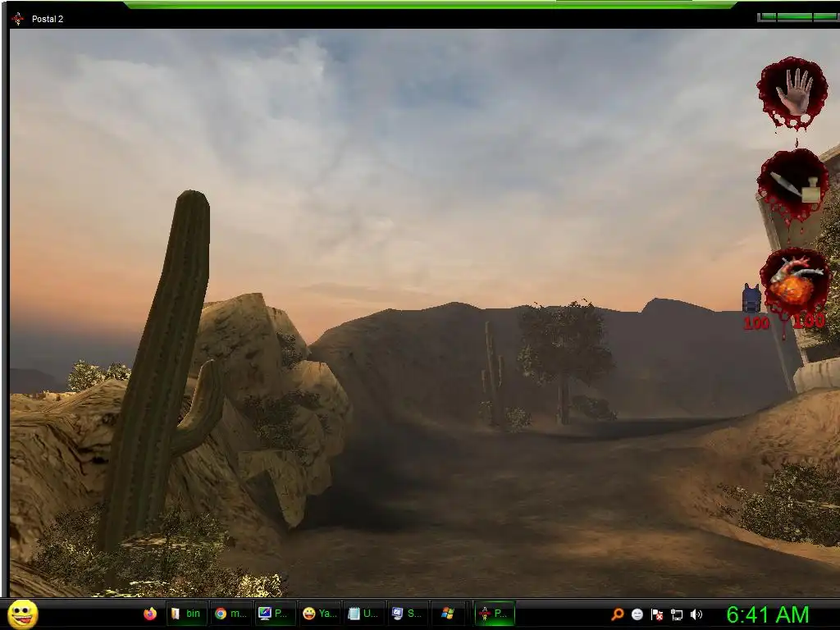
Task: Click the Postal 2 window title text
Action: (x=48, y=19)
